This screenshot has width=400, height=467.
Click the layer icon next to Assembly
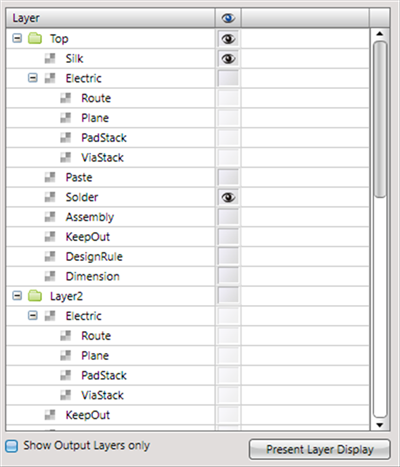click(50, 217)
